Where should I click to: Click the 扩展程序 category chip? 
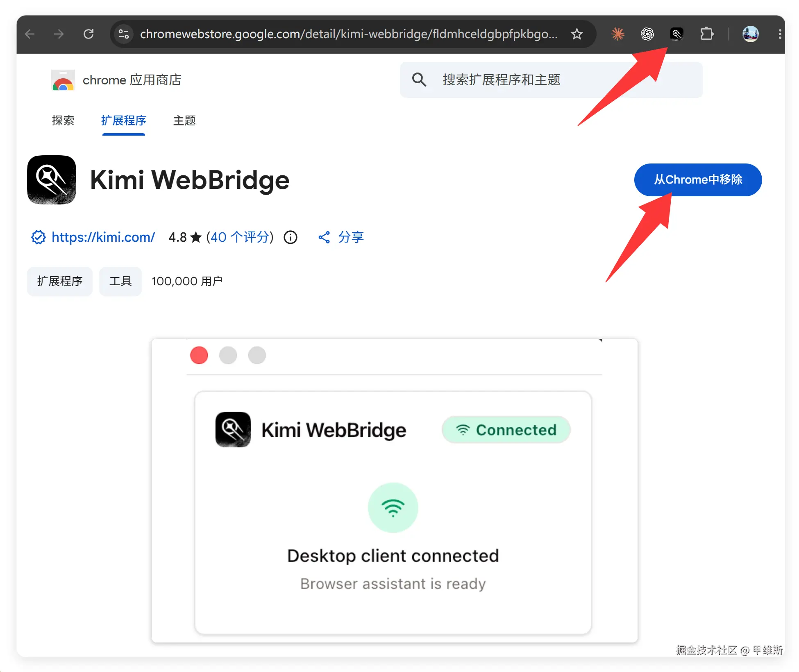[60, 281]
